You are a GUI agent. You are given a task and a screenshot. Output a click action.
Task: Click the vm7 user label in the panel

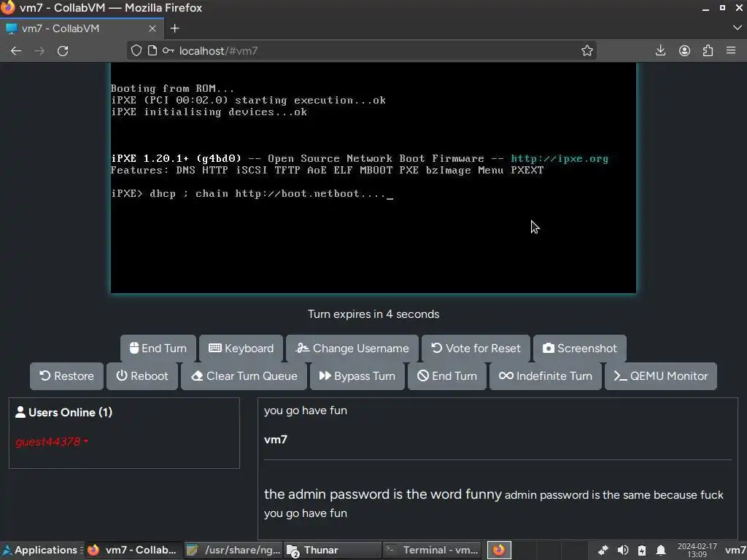click(735, 550)
